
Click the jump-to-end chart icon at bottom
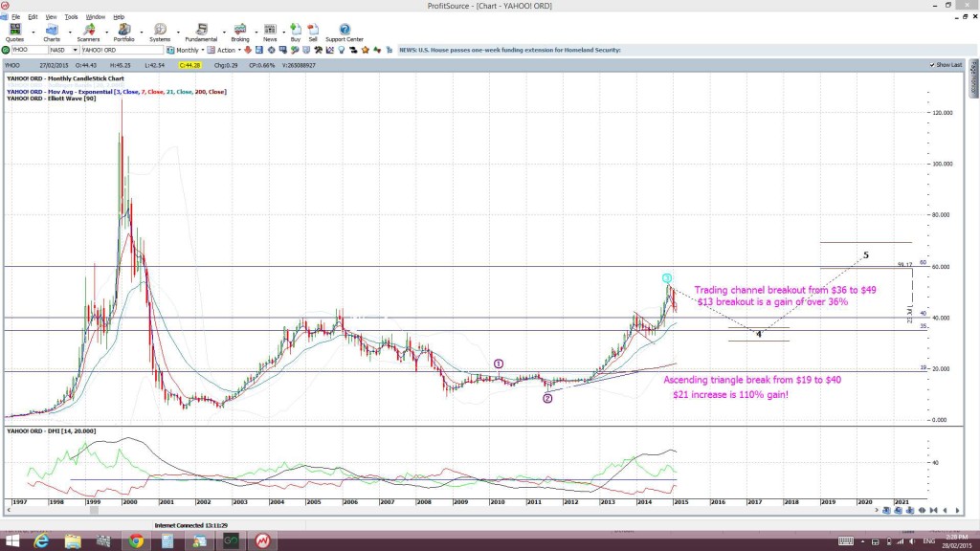pos(934,511)
